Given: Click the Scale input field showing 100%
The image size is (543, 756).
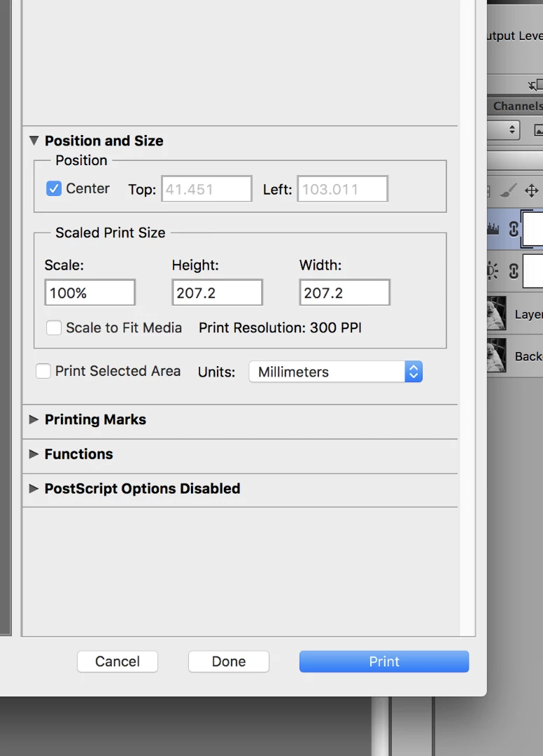Looking at the screenshot, I should point(90,293).
